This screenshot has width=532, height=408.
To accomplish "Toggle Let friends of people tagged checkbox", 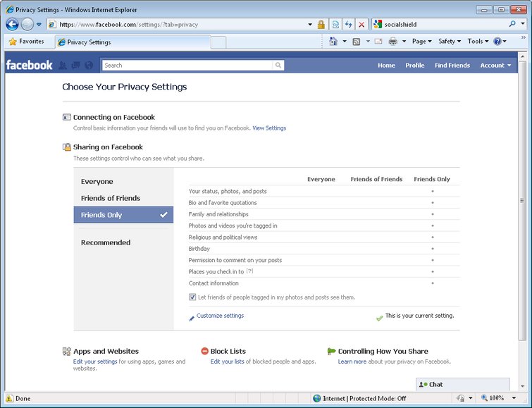I will click(x=192, y=297).
